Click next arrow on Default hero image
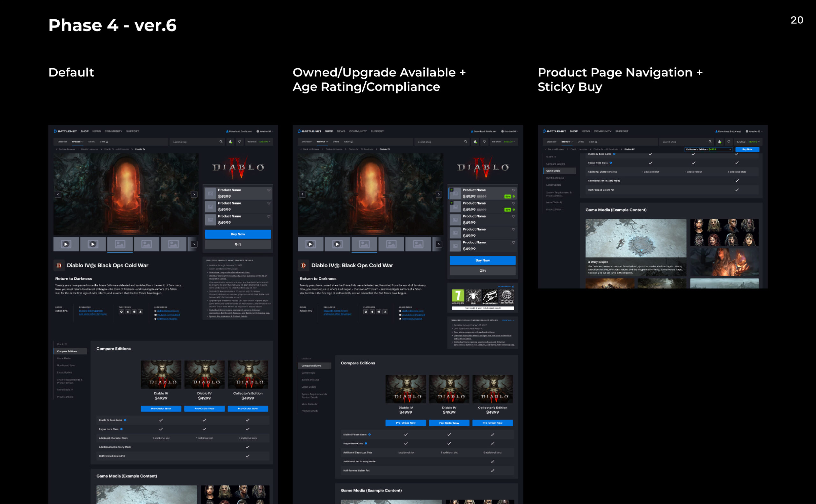The width and height of the screenshot is (816, 504). (x=194, y=194)
